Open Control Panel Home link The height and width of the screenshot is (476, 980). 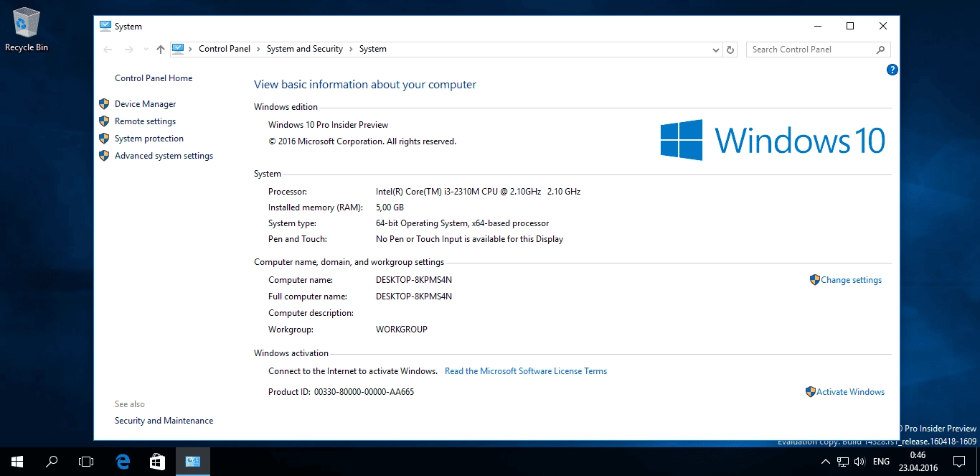click(x=154, y=78)
